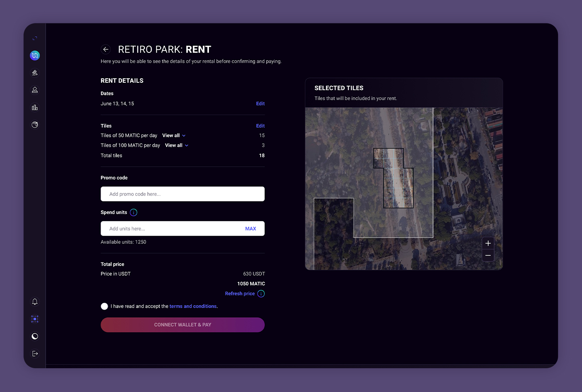Click the info icon next to Spend units
The image size is (582, 392).
pyautogui.click(x=134, y=212)
